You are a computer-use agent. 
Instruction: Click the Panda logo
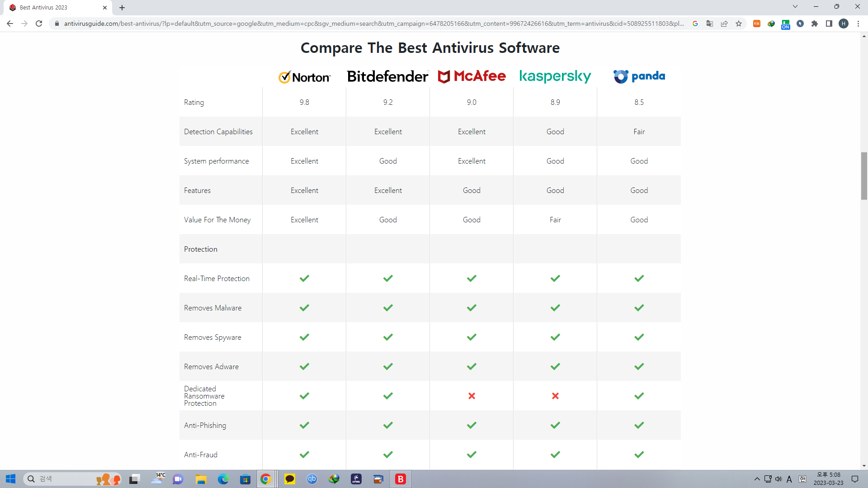click(639, 76)
